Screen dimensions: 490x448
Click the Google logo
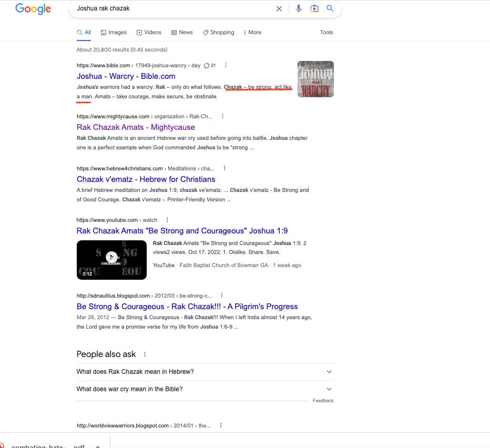point(33,9)
